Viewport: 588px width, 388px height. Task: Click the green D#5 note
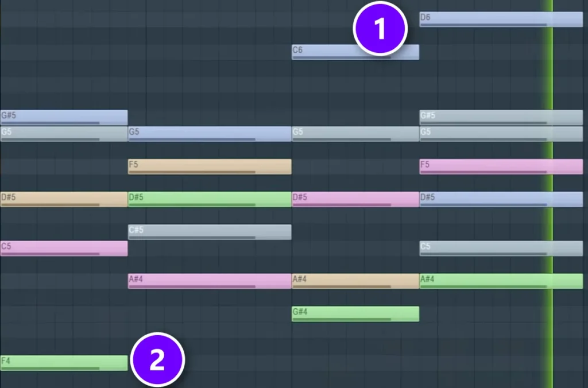[x=210, y=199]
